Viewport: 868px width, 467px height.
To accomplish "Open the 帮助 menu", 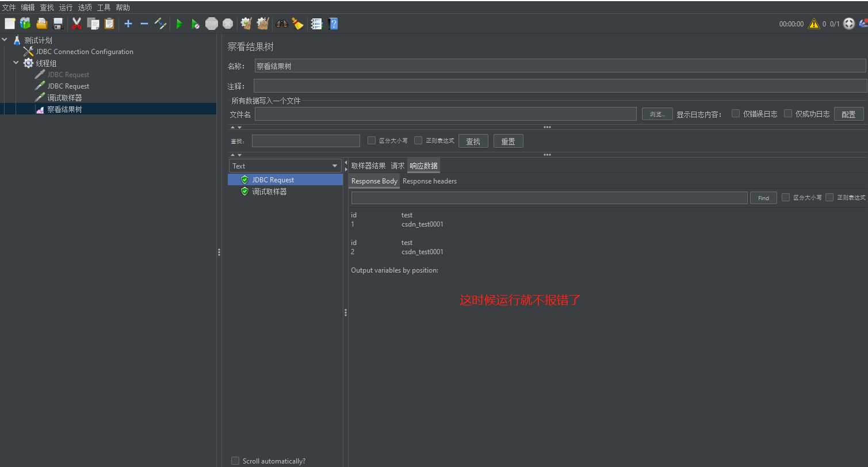I will pyautogui.click(x=123, y=7).
